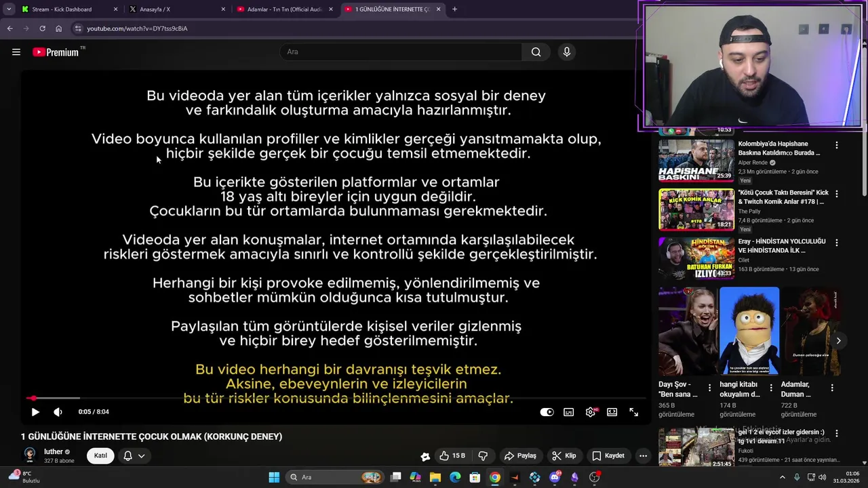Open options for 'Adamlar, Duman' short
This screenshot has height=488, width=868.
point(832,388)
